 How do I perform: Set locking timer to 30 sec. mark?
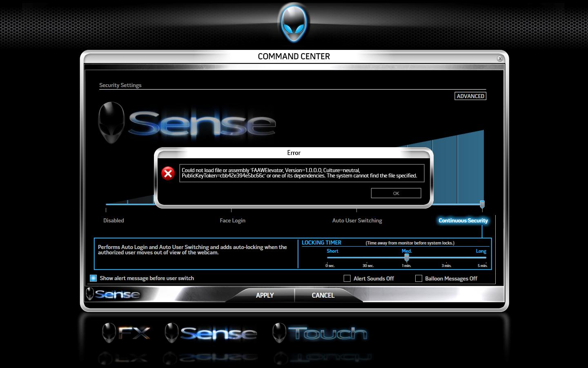point(368,265)
